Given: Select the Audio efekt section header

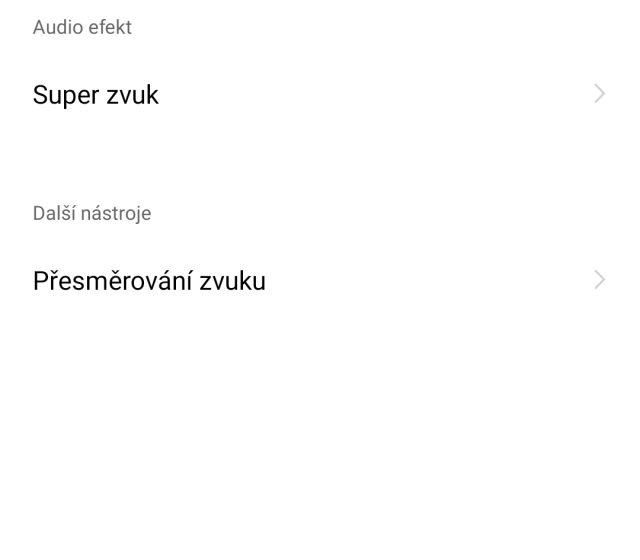Looking at the screenshot, I should click(x=82, y=27).
